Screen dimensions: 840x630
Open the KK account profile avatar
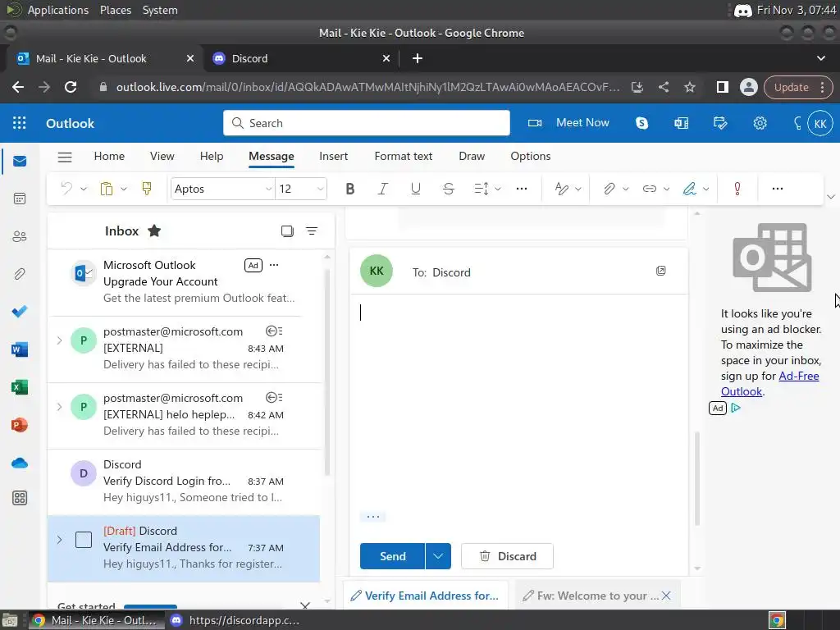coord(820,124)
